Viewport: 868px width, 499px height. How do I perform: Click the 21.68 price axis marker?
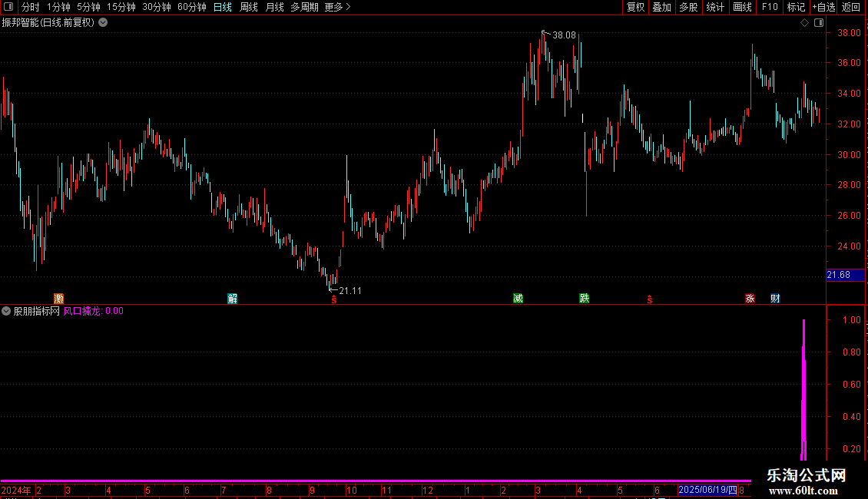click(x=845, y=275)
